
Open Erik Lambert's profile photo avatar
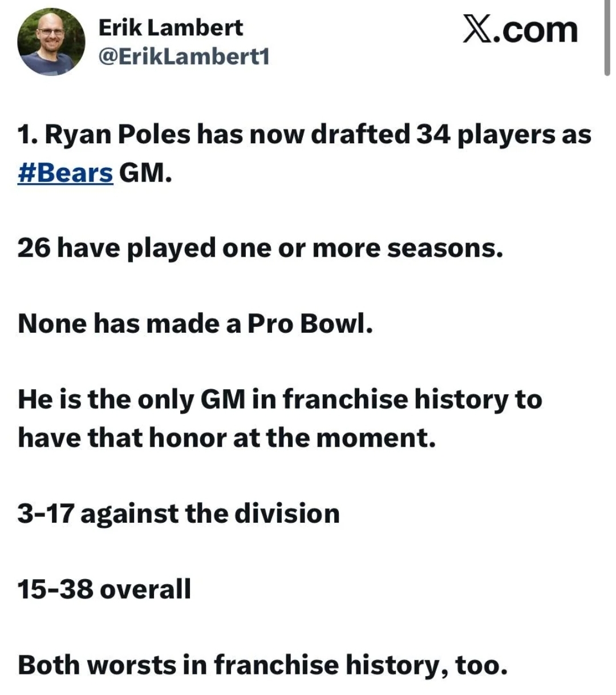51,42
